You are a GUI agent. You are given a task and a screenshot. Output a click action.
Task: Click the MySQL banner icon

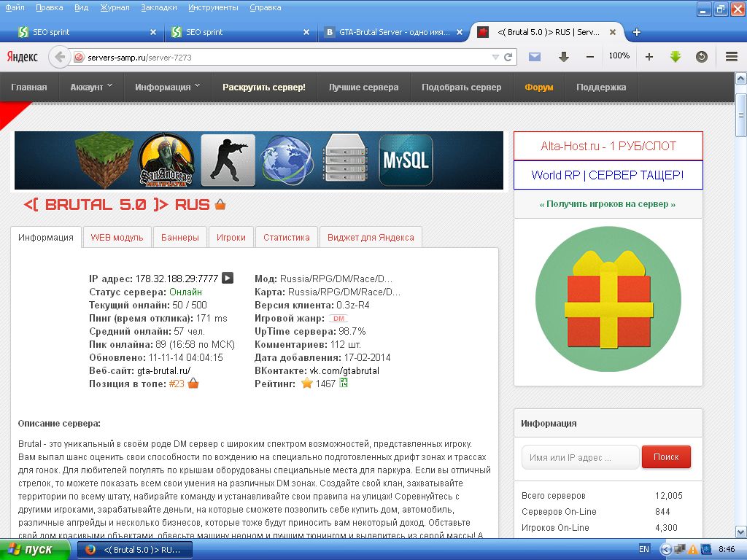point(406,160)
